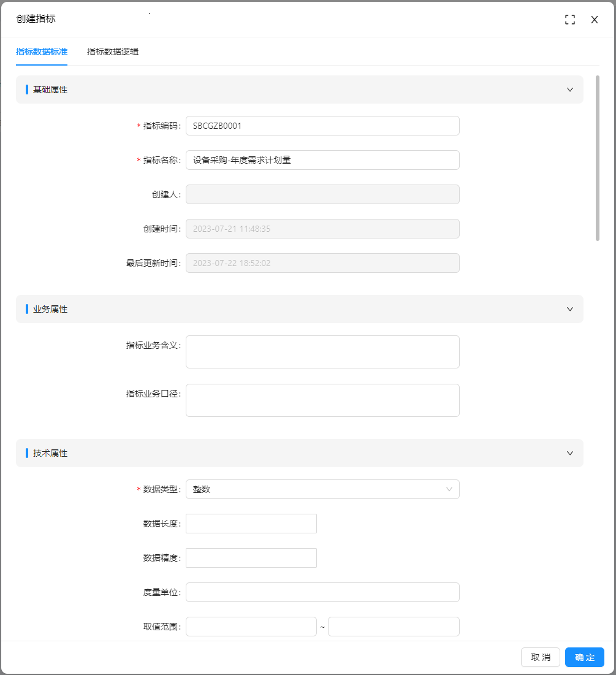
Task: Collapse the 基础属性 section
Action: [x=569, y=90]
